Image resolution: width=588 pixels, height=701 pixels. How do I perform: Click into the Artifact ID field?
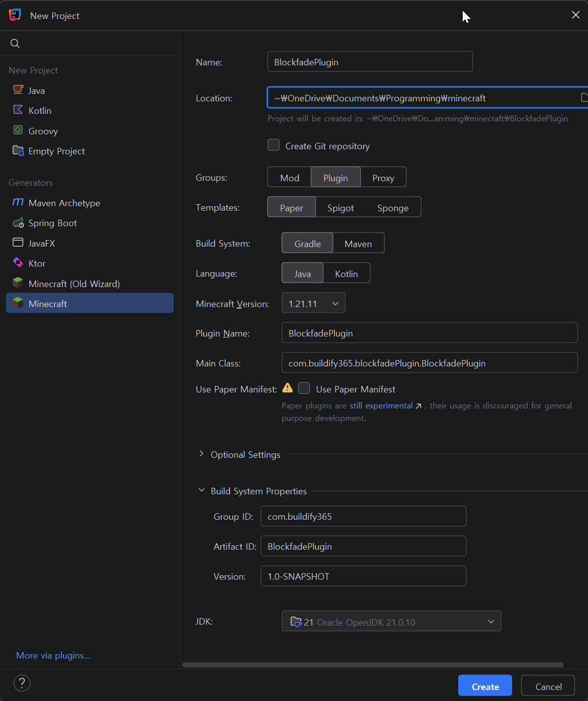[363, 546]
